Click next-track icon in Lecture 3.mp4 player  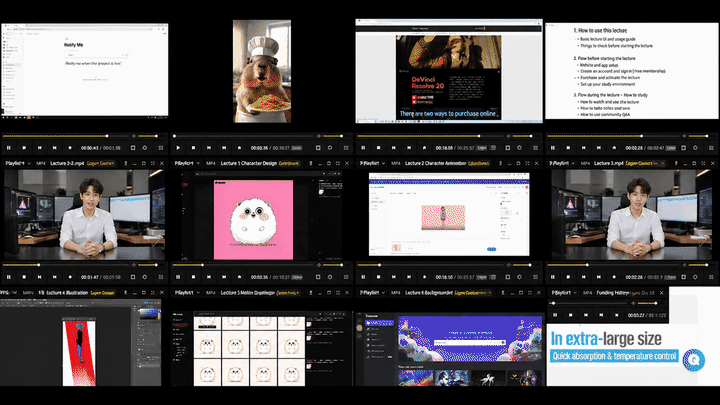599,277
